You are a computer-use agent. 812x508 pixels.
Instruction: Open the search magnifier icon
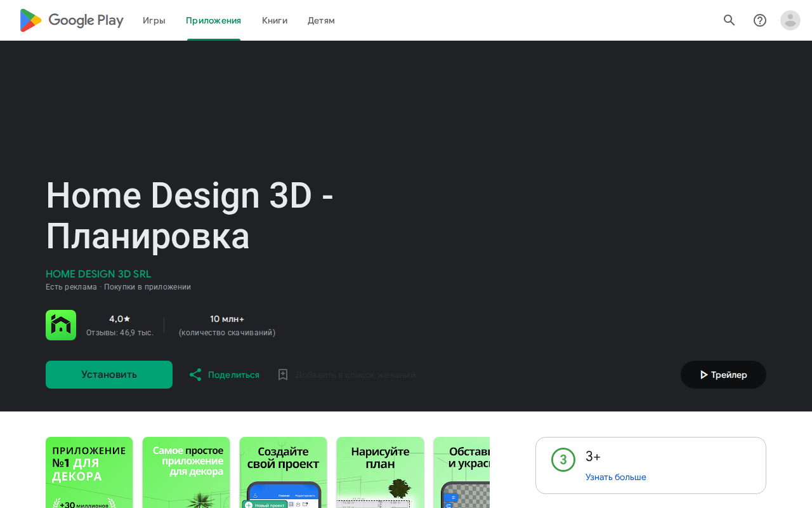(x=730, y=20)
